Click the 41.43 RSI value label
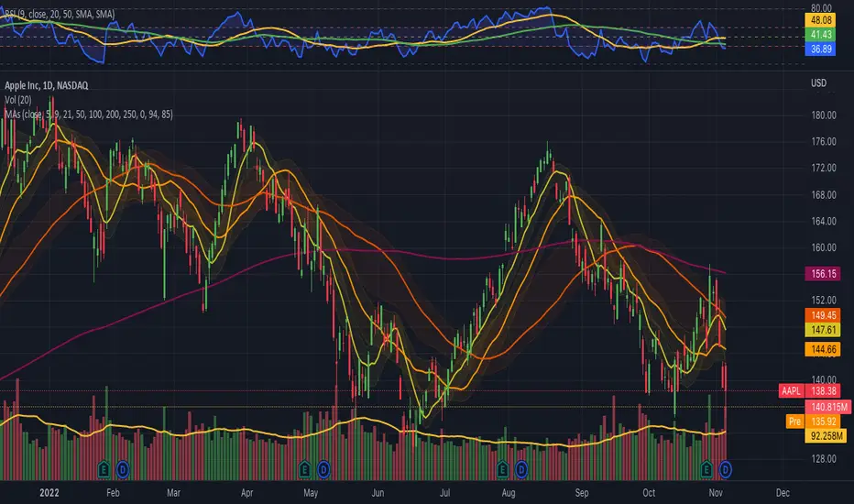 coord(820,34)
